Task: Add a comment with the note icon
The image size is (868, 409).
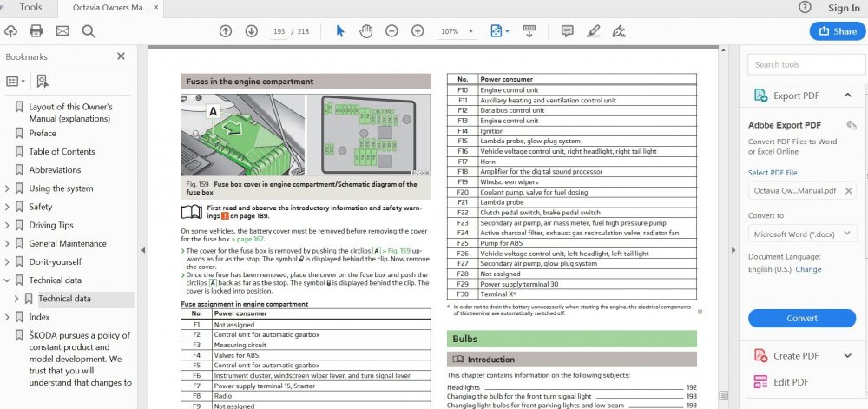Action: 568,31
